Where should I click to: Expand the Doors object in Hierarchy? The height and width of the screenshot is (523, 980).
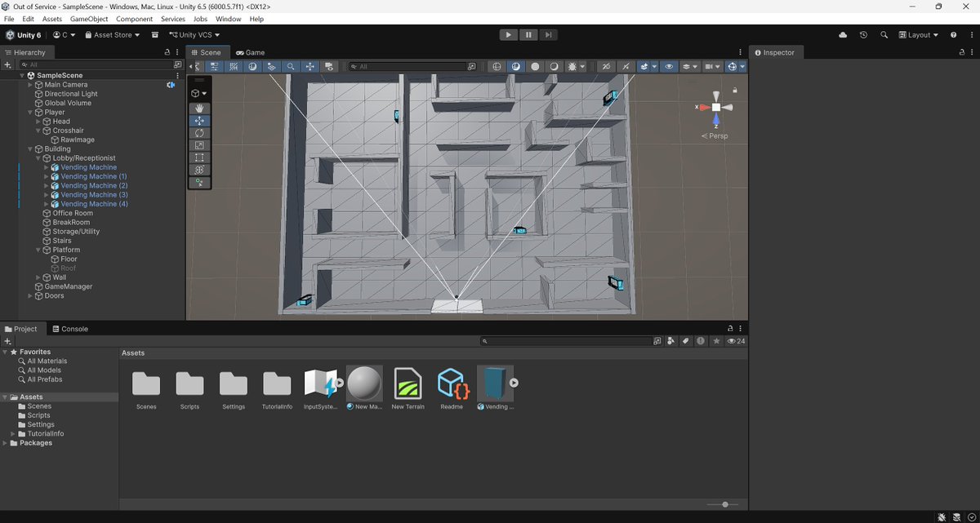pyautogui.click(x=31, y=296)
